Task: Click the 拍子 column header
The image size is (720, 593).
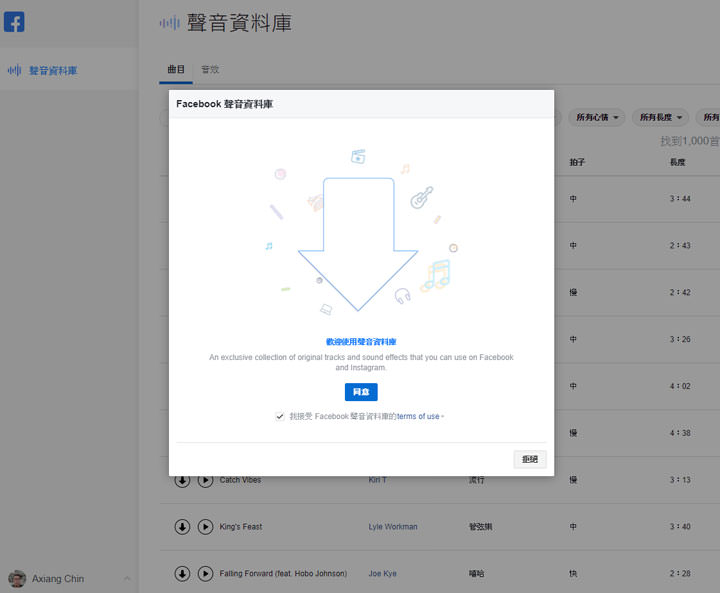Action: (x=577, y=162)
